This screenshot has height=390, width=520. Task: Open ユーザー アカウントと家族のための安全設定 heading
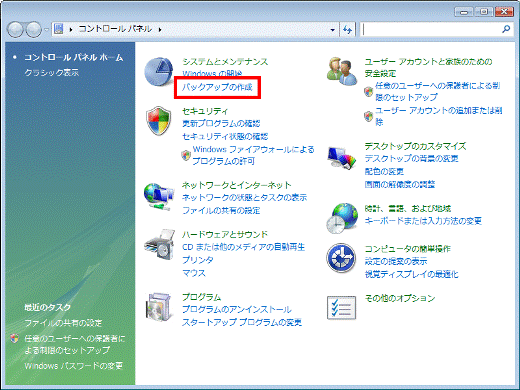pyautogui.click(x=428, y=67)
